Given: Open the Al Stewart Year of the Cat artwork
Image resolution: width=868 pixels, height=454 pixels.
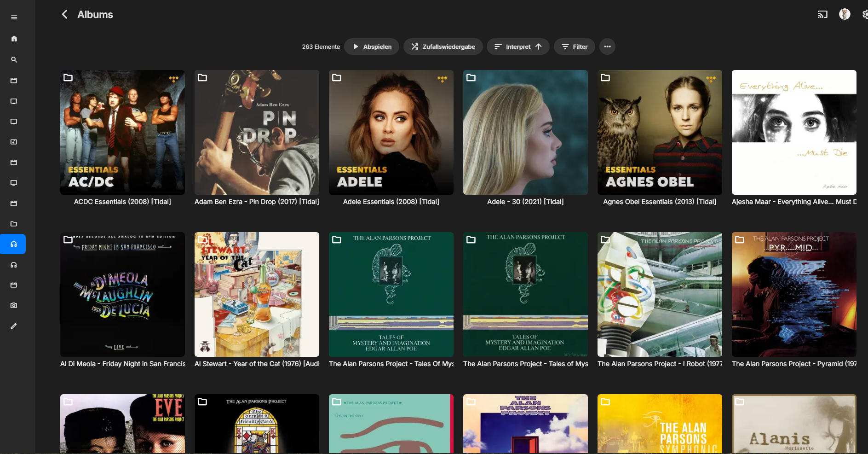Looking at the screenshot, I should point(257,294).
